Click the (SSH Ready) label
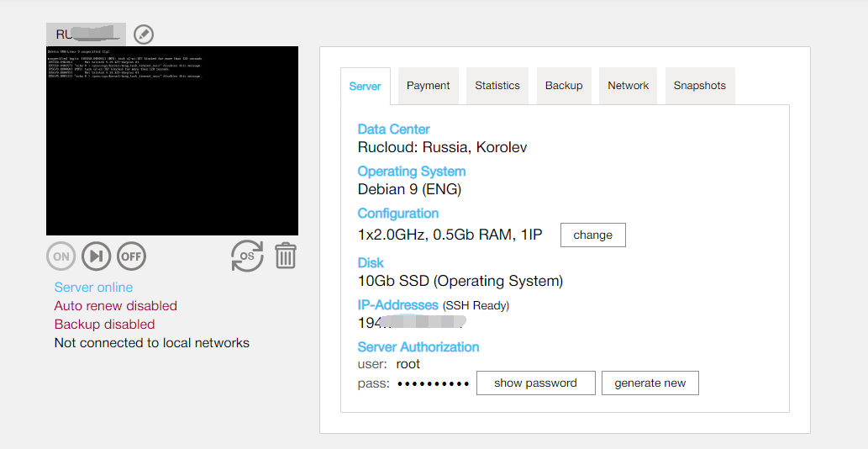 point(476,305)
